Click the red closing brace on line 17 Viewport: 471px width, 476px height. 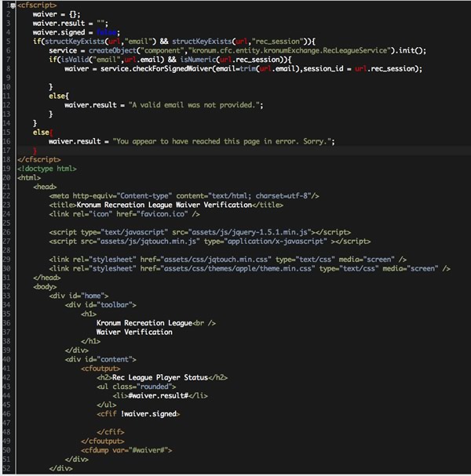tap(35, 151)
